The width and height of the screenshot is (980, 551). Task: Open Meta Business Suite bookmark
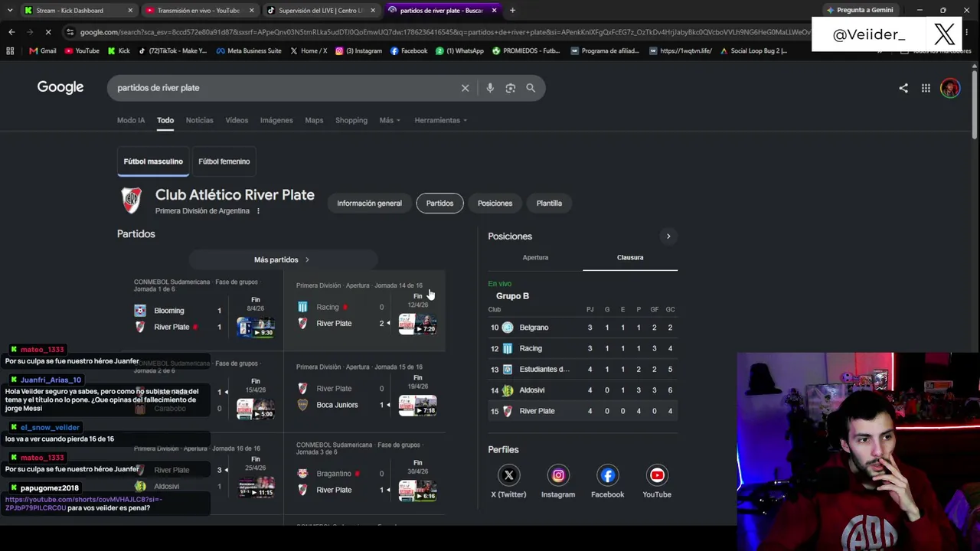(x=249, y=51)
